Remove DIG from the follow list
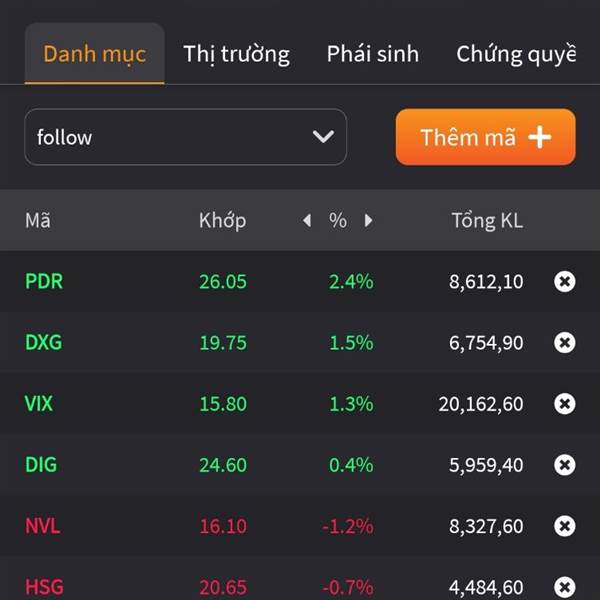 pos(564,465)
